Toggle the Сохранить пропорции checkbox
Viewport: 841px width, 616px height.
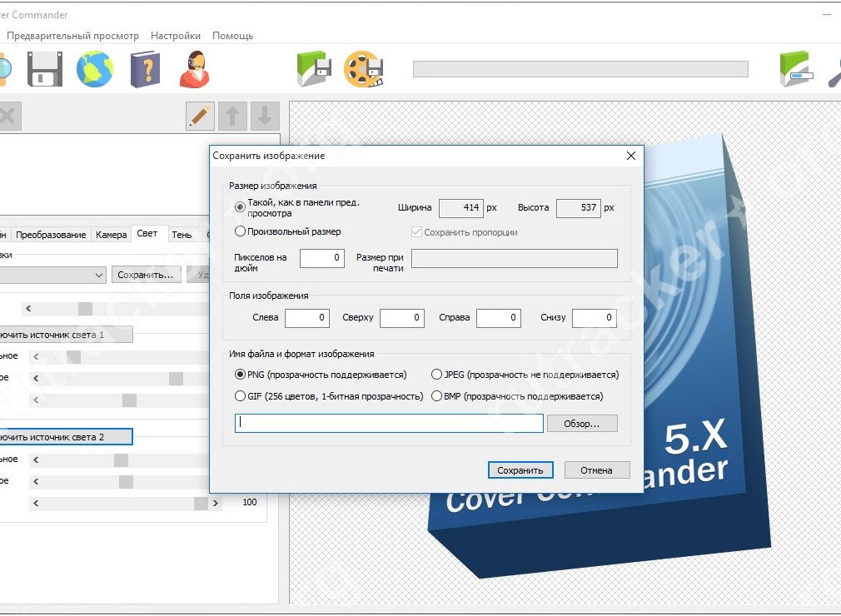click(x=416, y=232)
